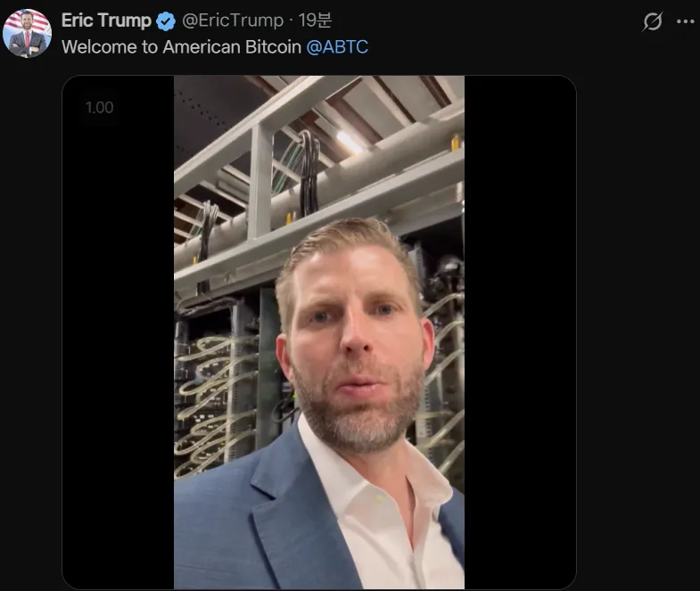Open the three-dot more options menu

[685, 22]
